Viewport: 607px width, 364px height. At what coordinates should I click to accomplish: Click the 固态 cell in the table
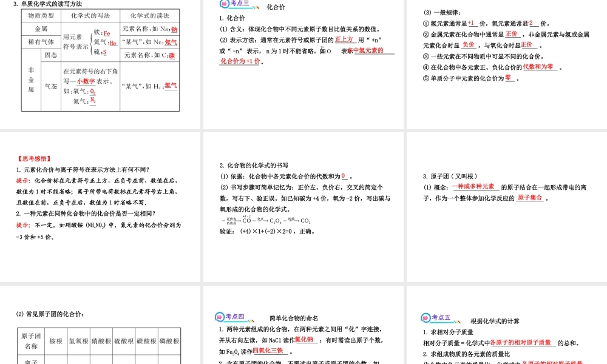click(51, 55)
